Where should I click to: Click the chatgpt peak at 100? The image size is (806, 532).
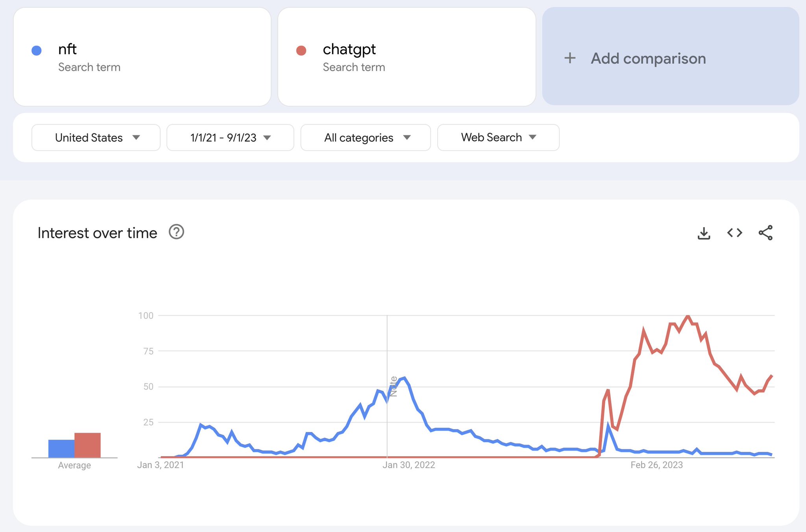pyautogui.click(x=688, y=316)
